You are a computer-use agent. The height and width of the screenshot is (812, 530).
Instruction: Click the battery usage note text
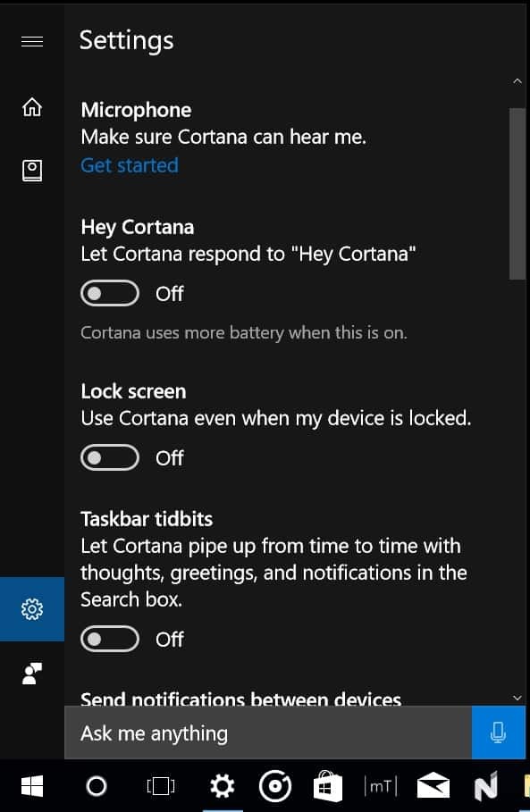pyautogui.click(x=243, y=332)
